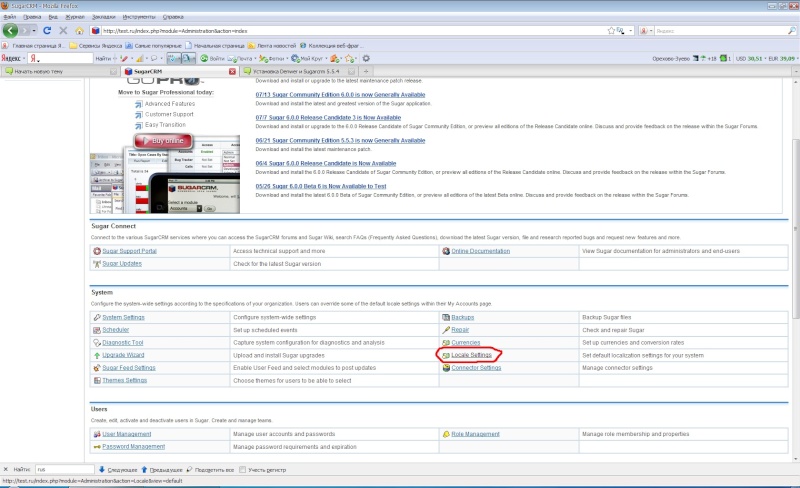Screen dimensions: 800x488
Task: Click the Yandex Войти login icon
Action: pyautogui.click(x=204, y=58)
